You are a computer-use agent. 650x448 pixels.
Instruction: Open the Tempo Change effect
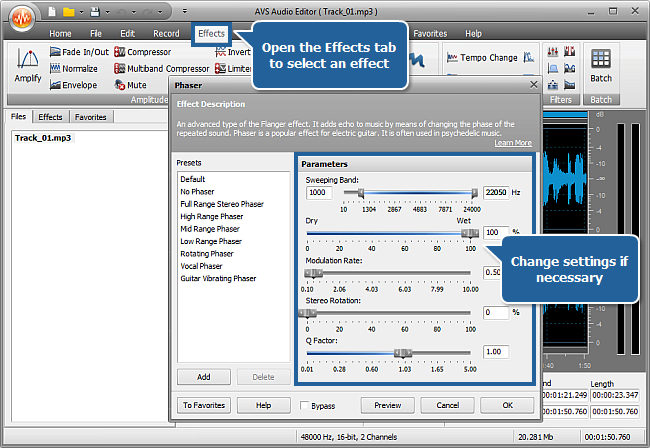(482, 58)
